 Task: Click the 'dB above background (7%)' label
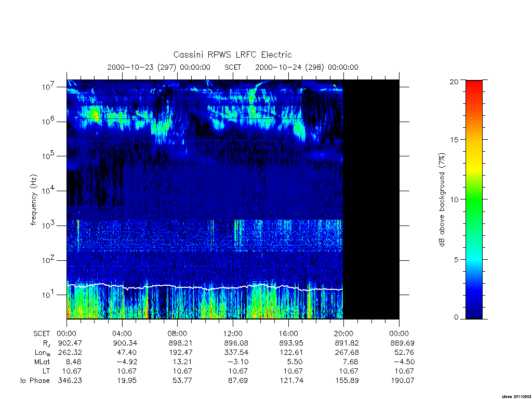click(x=442, y=199)
